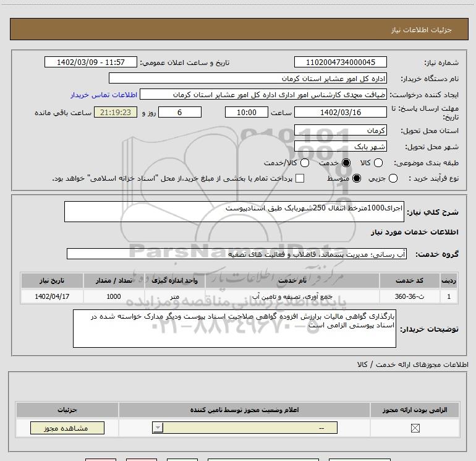Click the نام خدمت column header

tap(292, 280)
